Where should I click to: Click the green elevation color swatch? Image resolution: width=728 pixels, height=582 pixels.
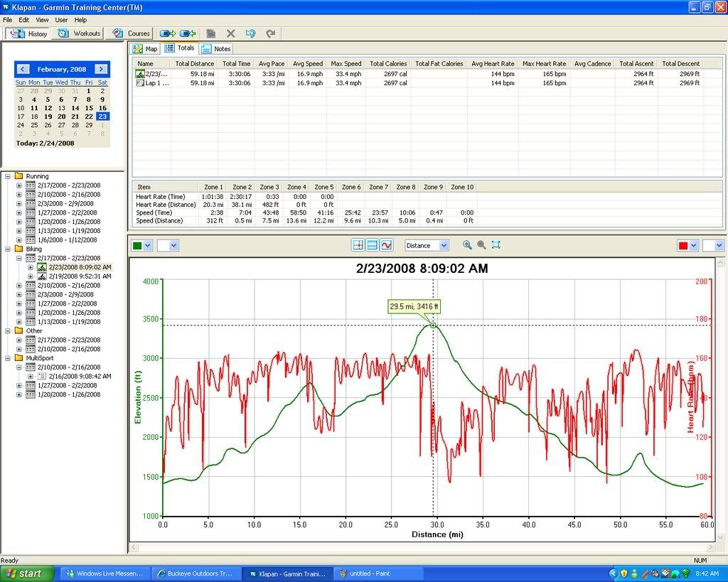click(137, 245)
